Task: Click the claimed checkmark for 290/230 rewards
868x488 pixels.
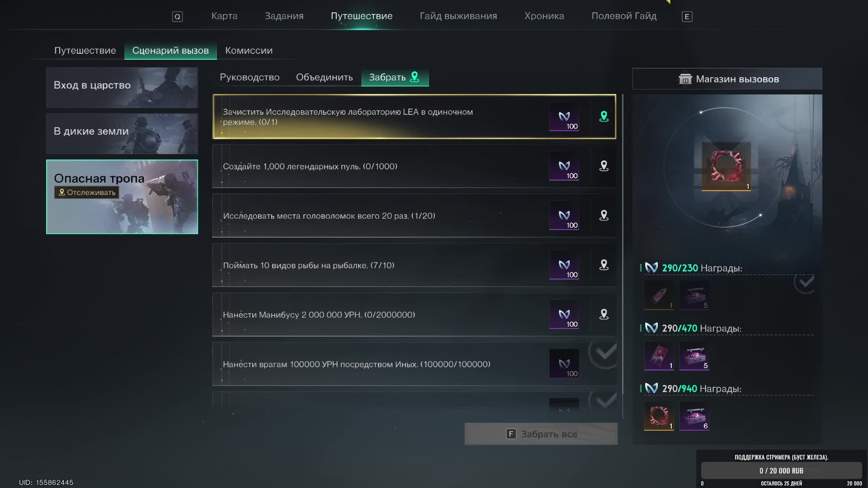Action: 805,282
